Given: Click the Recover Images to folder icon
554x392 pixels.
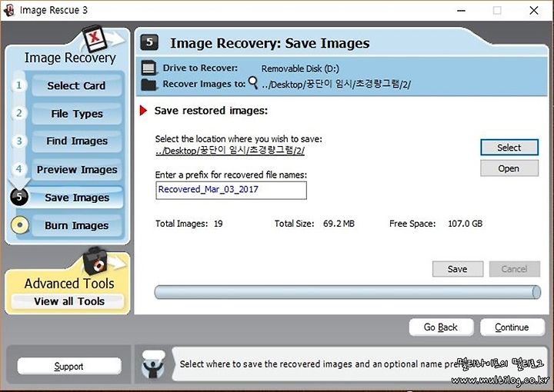Looking at the screenshot, I should (149, 85).
